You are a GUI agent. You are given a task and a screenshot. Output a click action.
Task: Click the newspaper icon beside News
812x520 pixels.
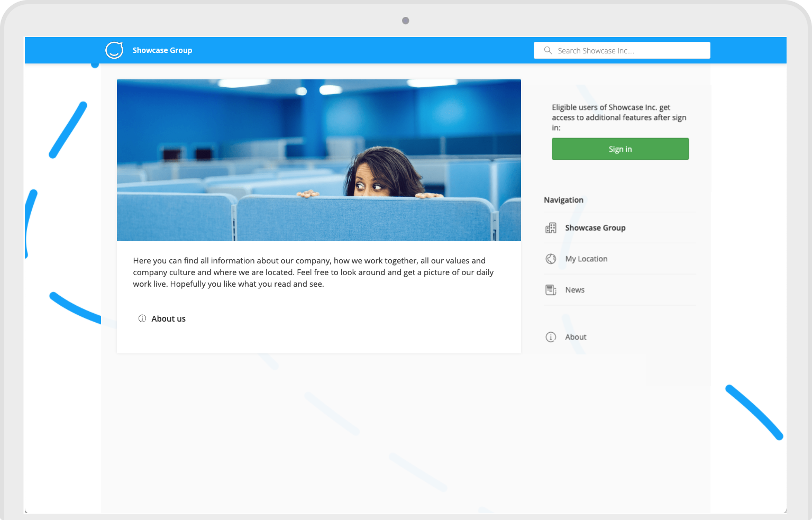(551, 290)
